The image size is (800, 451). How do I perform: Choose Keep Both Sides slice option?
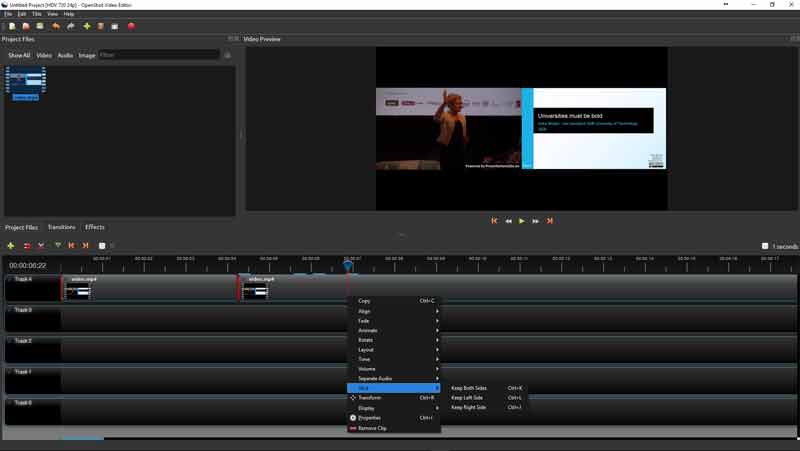pyautogui.click(x=486, y=388)
